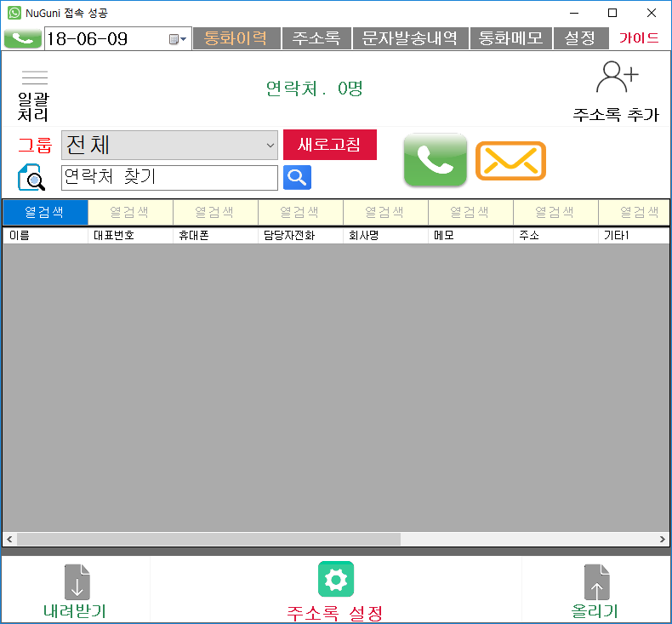The width and height of the screenshot is (672, 624).
Task: Sort by the 이름 column header
Action: pos(45,236)
